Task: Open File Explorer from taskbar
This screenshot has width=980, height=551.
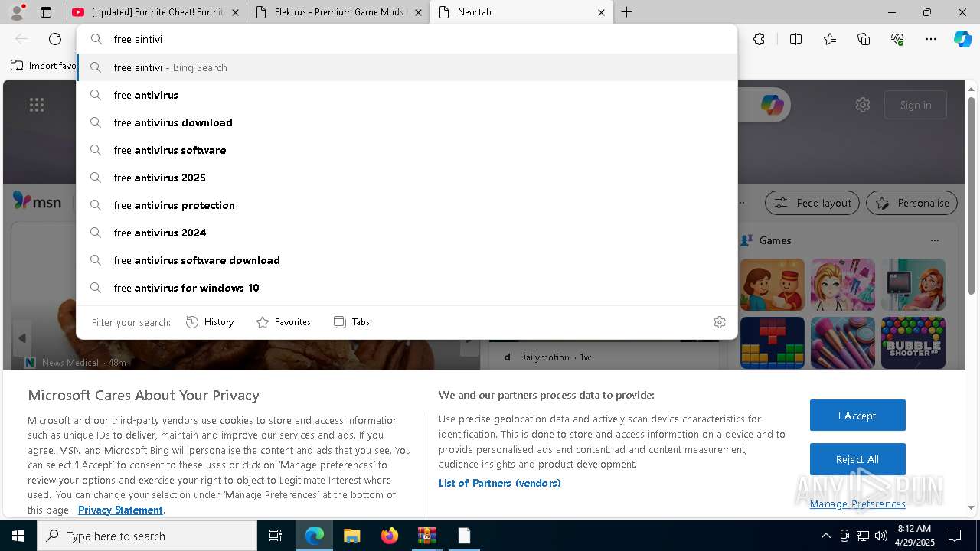Action: coord(351,536)
